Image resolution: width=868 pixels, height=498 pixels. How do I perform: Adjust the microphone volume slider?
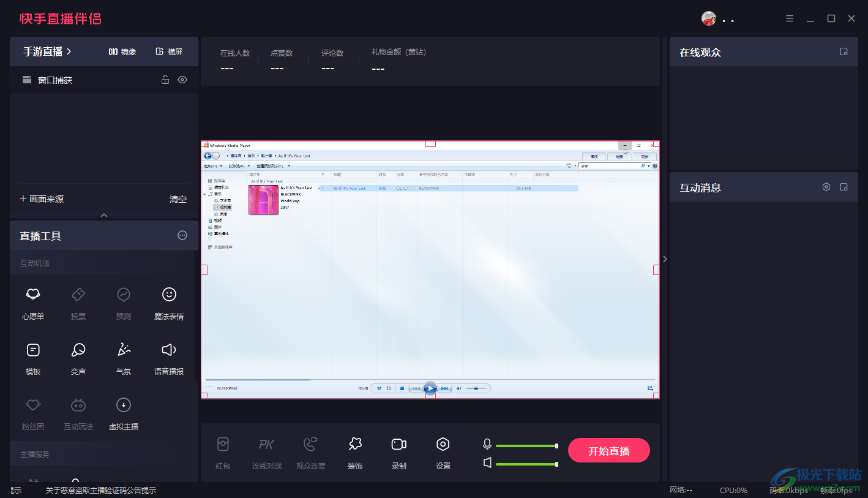pos(527,446)
